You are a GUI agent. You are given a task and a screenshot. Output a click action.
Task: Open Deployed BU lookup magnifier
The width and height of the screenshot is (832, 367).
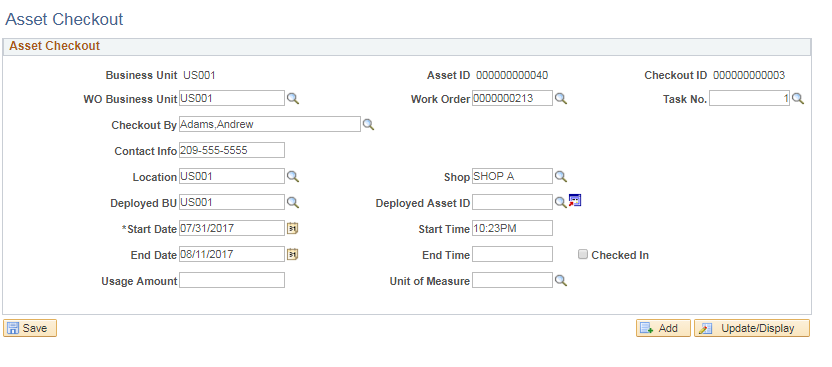[x=293, y=203]
